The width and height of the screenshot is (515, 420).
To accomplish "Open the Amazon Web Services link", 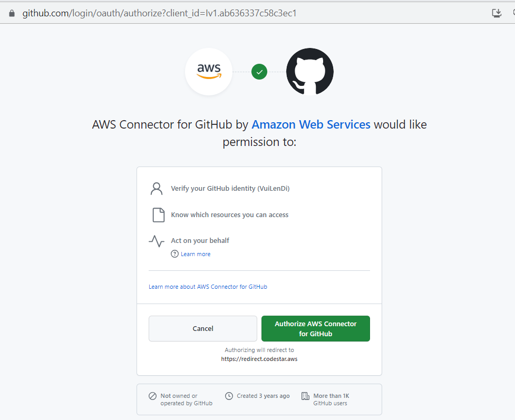I will coord(310,124).
